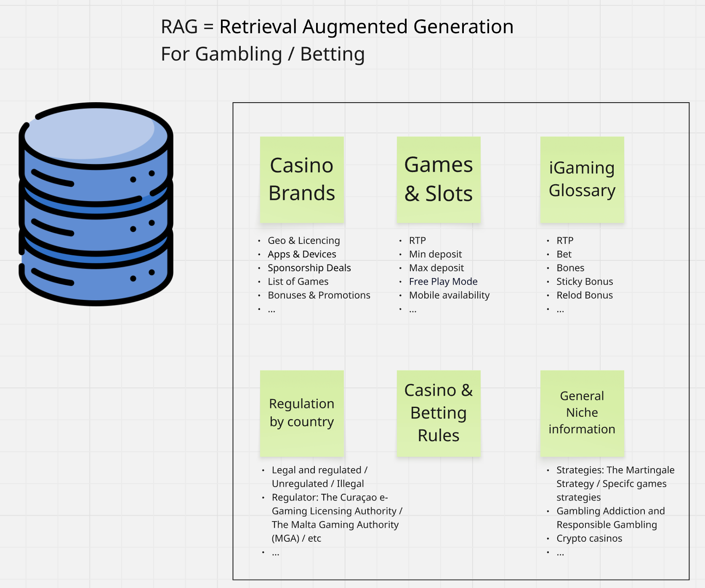The image size is (705, 588).
Task: Select the 'Regulator: The Curaçao e-Gaming' bullet
Action: pos(337,518)
